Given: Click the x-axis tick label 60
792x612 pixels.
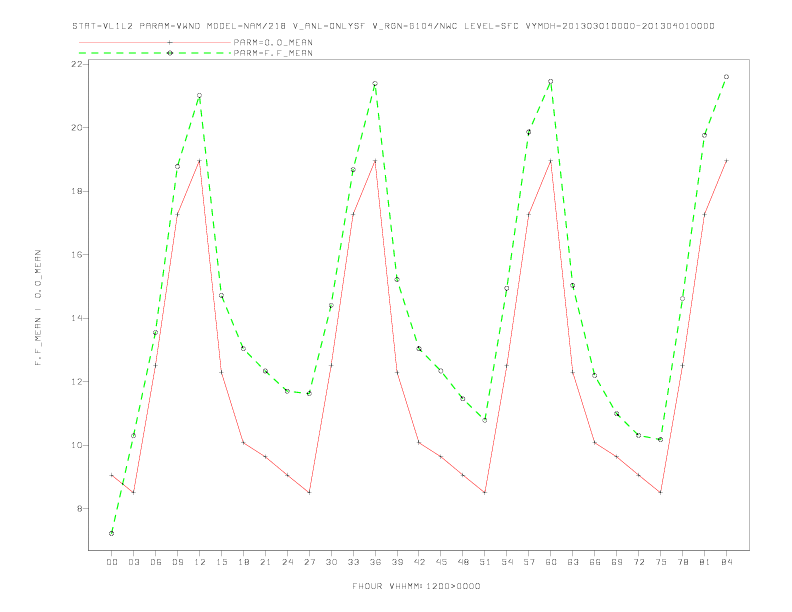Looking at the screenshot, I should point(551,562).
